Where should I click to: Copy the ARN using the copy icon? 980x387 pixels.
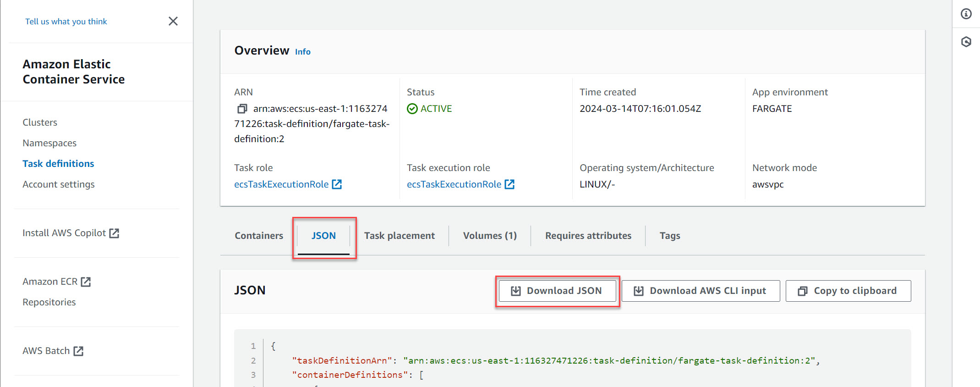[242, 109]
